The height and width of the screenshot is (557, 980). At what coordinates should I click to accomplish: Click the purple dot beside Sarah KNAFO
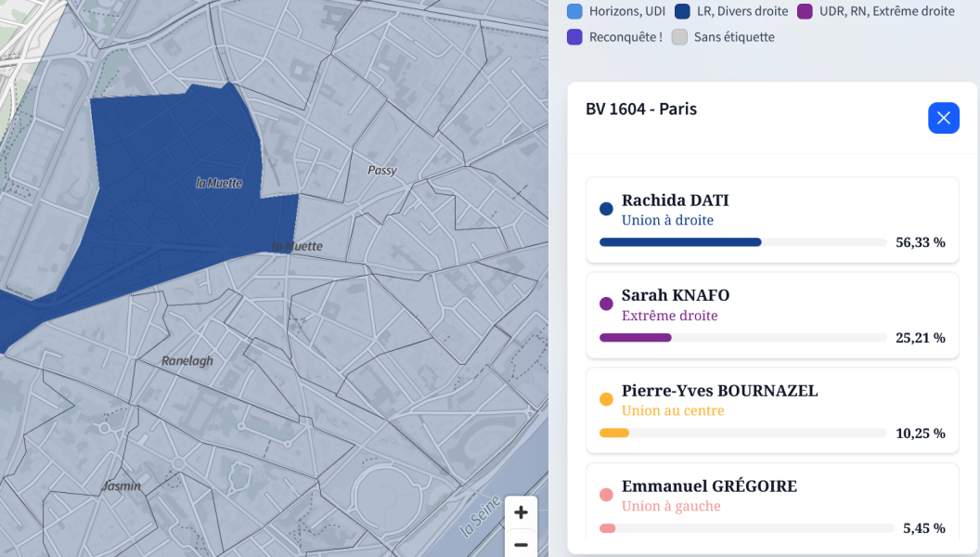(x=606, y=304)
